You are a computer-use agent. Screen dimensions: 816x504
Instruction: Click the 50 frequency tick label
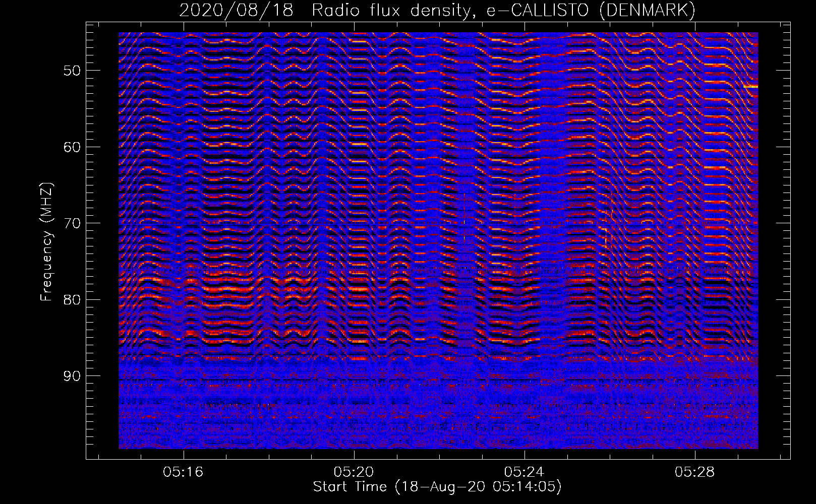72,71
